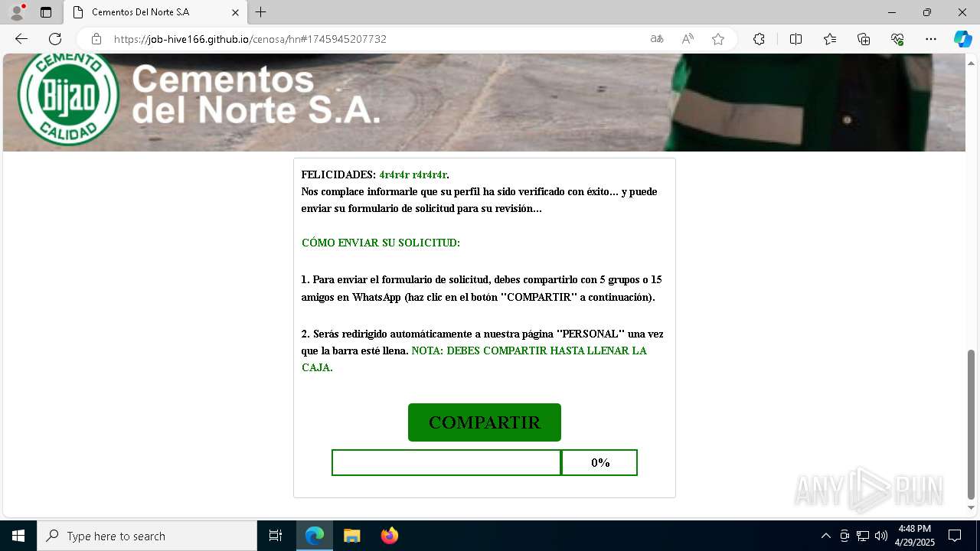Click the 0% progress indicator box
The width and height of the screenshot is (980, 551).
[x=599, y=462]
